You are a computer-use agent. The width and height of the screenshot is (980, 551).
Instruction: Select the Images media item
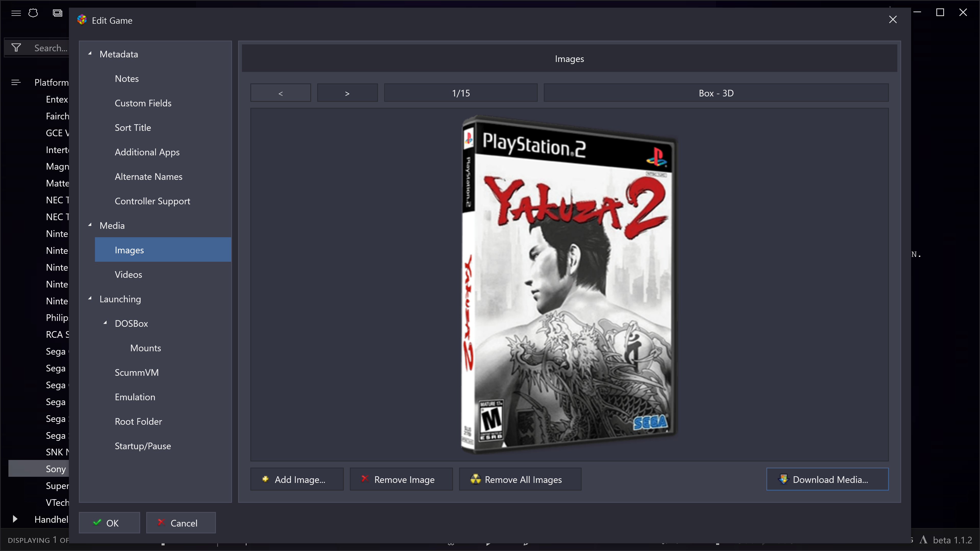(163, 250)
